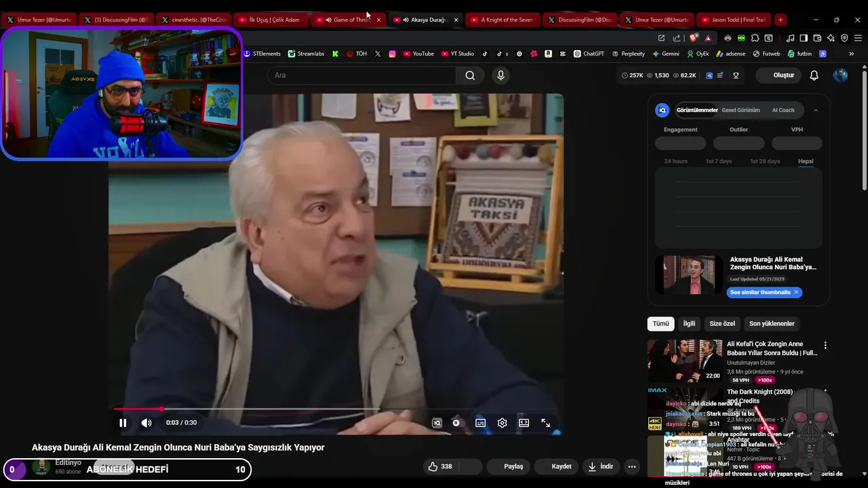The width and height of the screenshot is (868, 488).
Task: Toggle subtitles in the video player
Action: 480,423
